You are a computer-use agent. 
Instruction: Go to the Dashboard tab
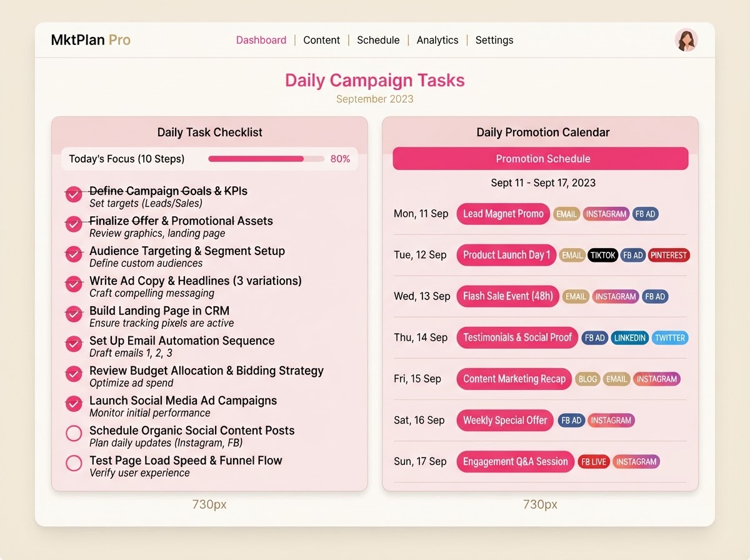[261, 40]
